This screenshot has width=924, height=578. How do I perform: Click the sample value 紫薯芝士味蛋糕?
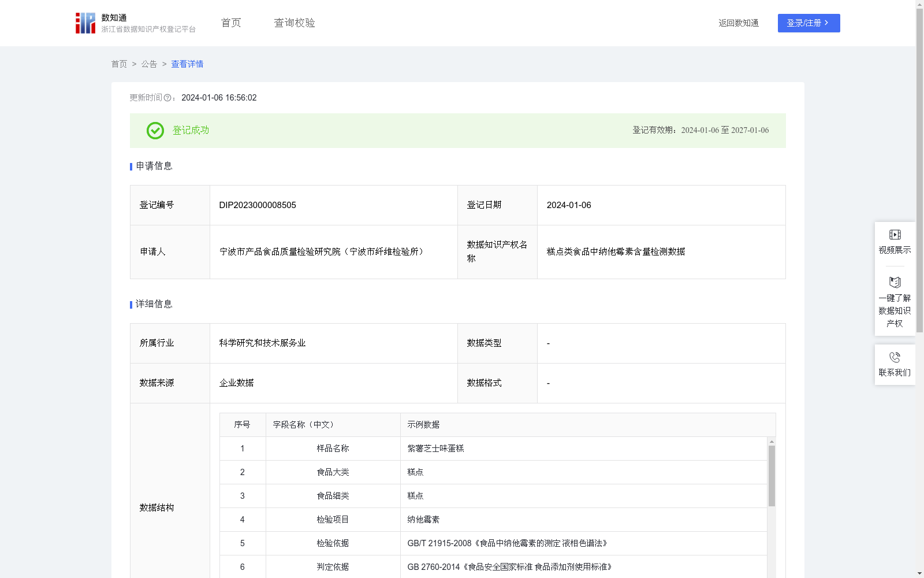pyautogui.click(x=435, y=449)
